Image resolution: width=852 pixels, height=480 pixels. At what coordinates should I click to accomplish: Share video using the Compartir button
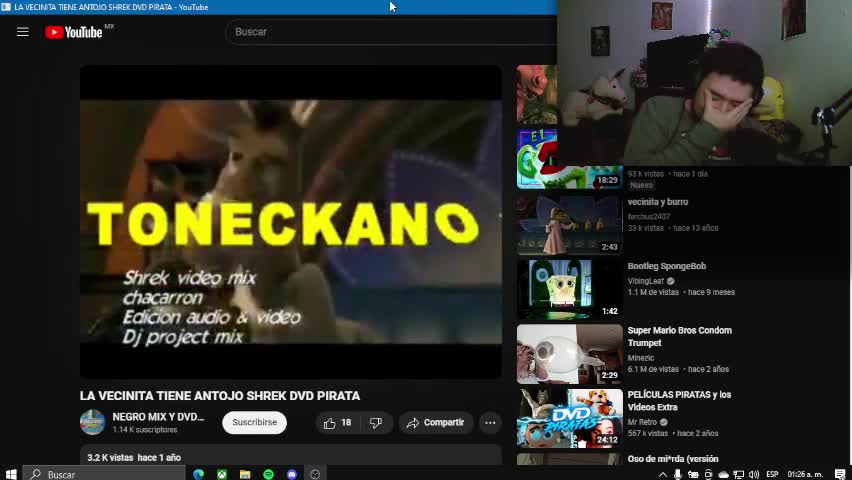[436, 423]
